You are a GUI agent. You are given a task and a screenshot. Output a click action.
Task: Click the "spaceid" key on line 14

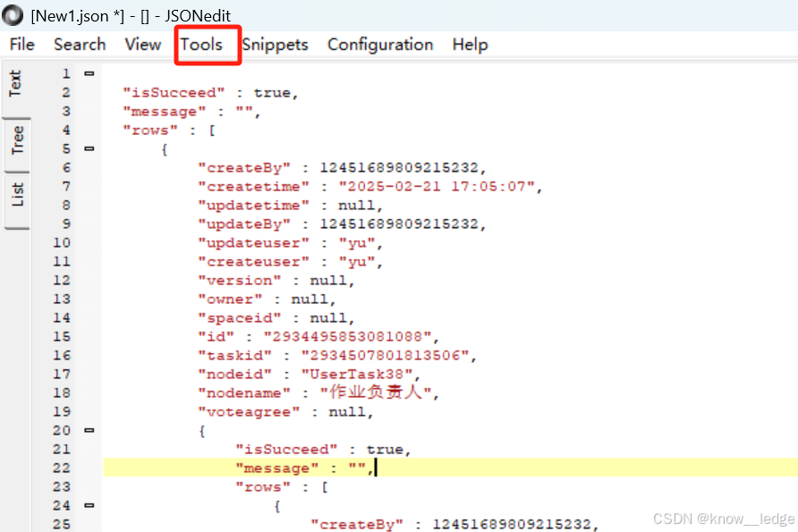point(240,318)
